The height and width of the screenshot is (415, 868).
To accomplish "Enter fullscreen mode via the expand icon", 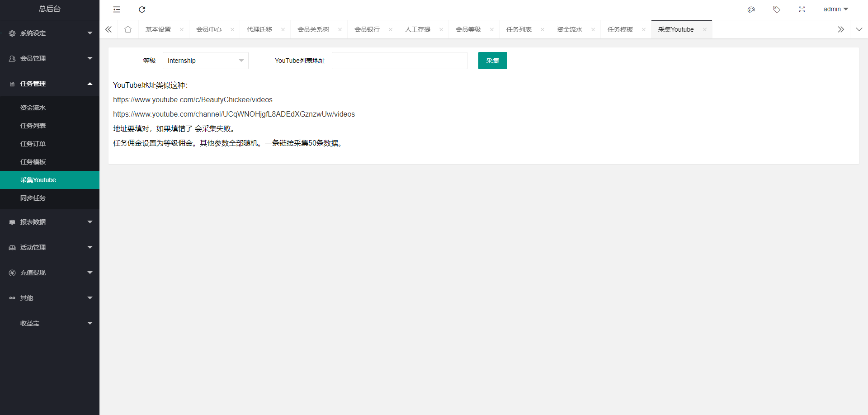I will (802, 9).
